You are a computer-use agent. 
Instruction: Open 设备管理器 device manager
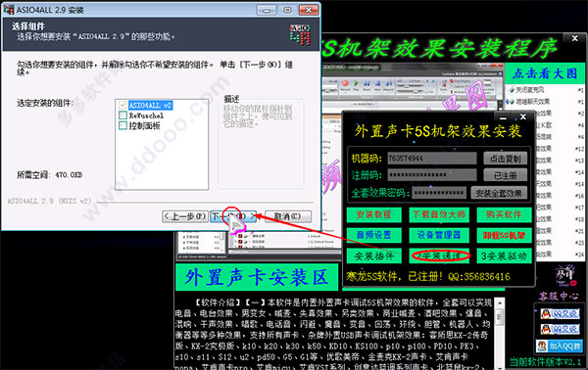pos(439,235)
